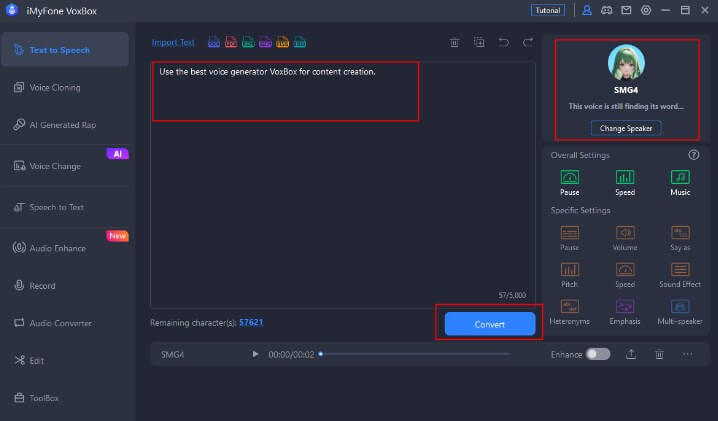
Task: Toggle the Enhance switch
Action: click(598, 354)
